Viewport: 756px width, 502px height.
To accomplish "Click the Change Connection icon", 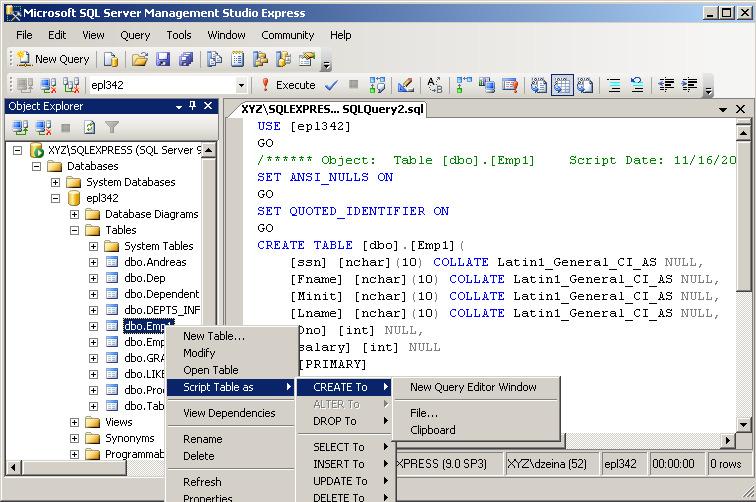I will [71, 85].
